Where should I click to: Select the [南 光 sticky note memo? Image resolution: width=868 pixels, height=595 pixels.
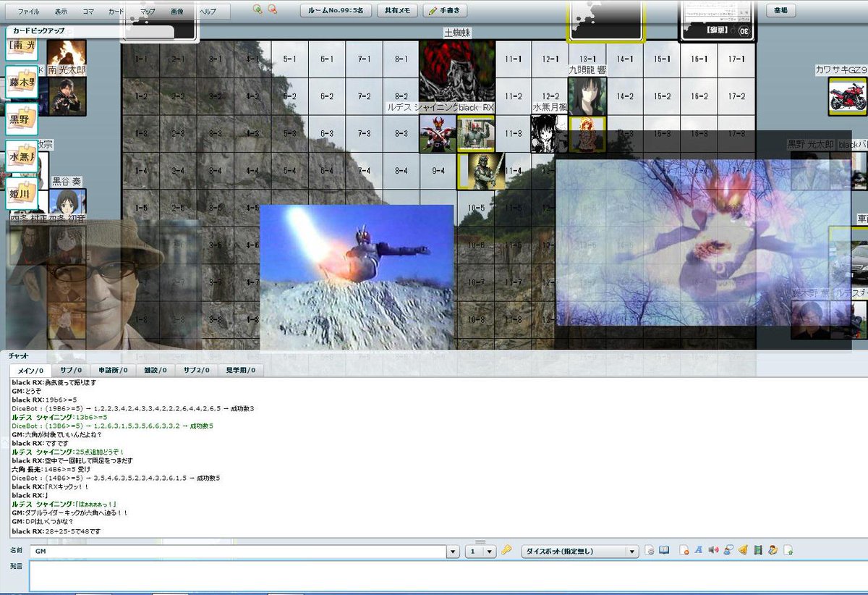coord(21,49)
